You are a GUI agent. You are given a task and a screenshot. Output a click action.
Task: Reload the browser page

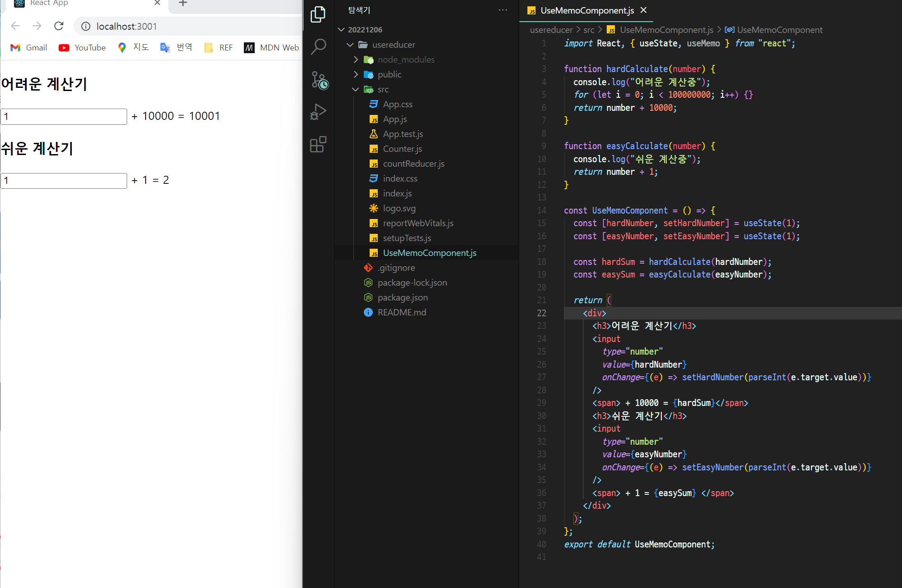pos(59,26)
